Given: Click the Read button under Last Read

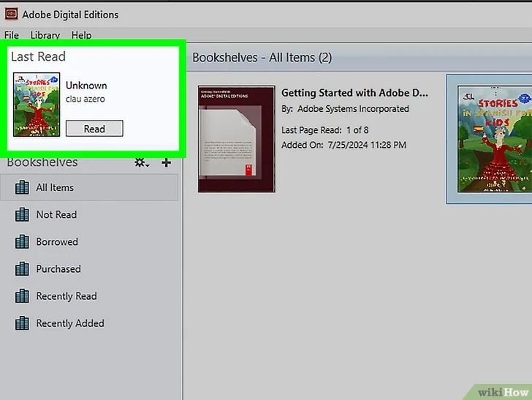Looking at the screenshot, I should click(x=94, y=129).
